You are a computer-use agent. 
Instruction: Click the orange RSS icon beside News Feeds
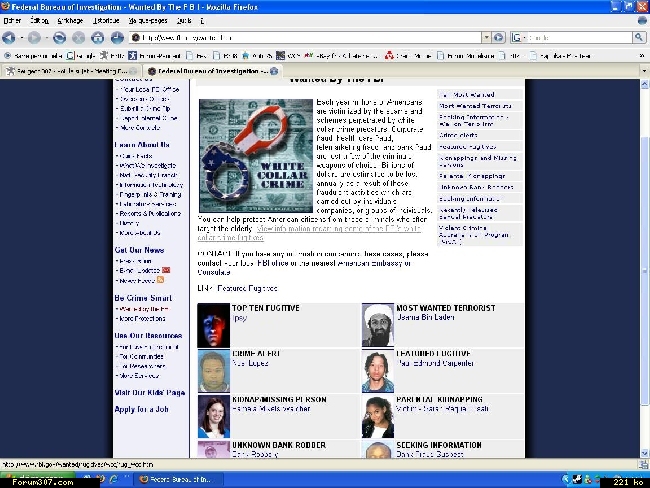160,280
